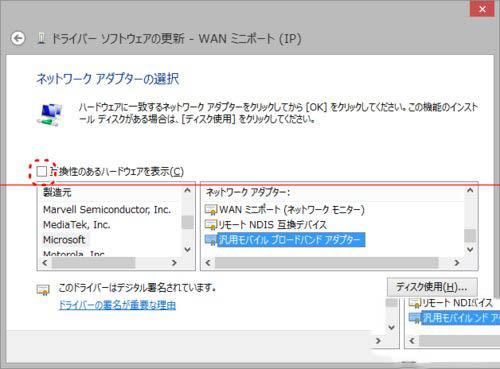Select Microsoft in the manufacturer list
Viewport: 500px width, 369px height.
[64, 240]
